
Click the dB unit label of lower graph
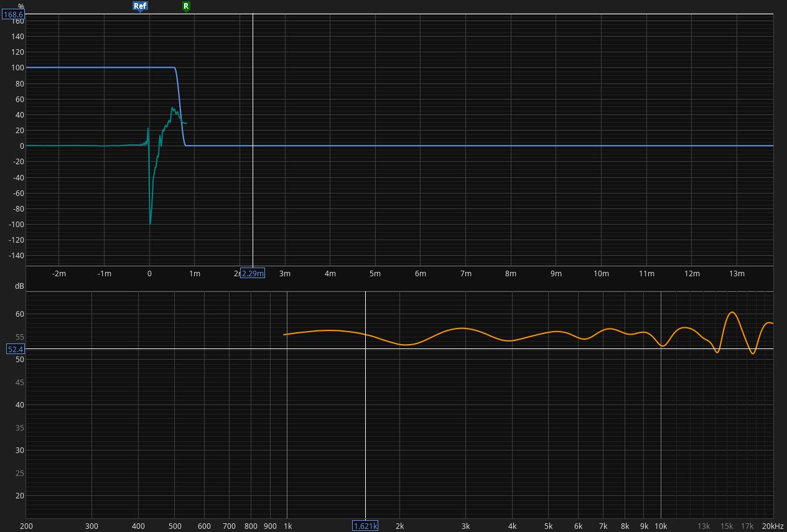[x=19, y=286]
